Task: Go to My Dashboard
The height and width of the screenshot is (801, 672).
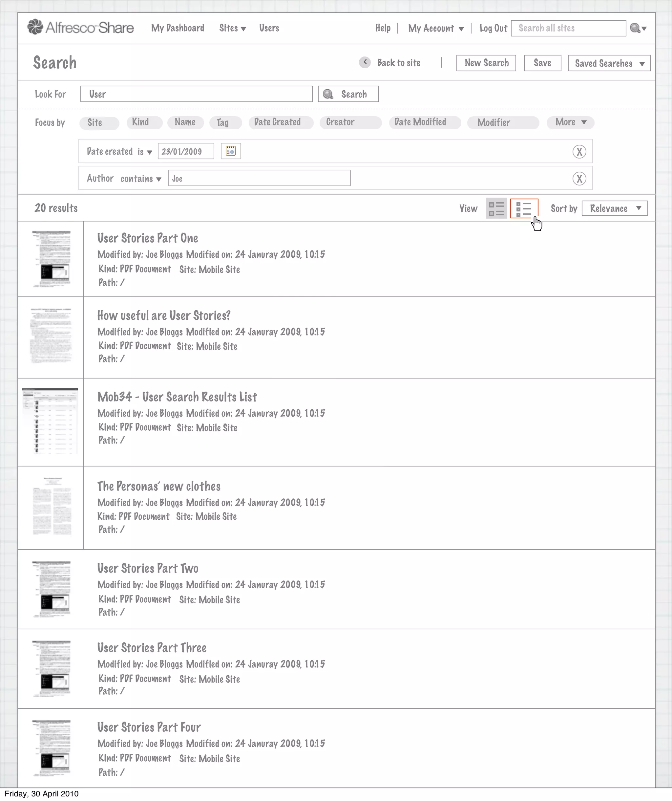Action: coord(178,28)
